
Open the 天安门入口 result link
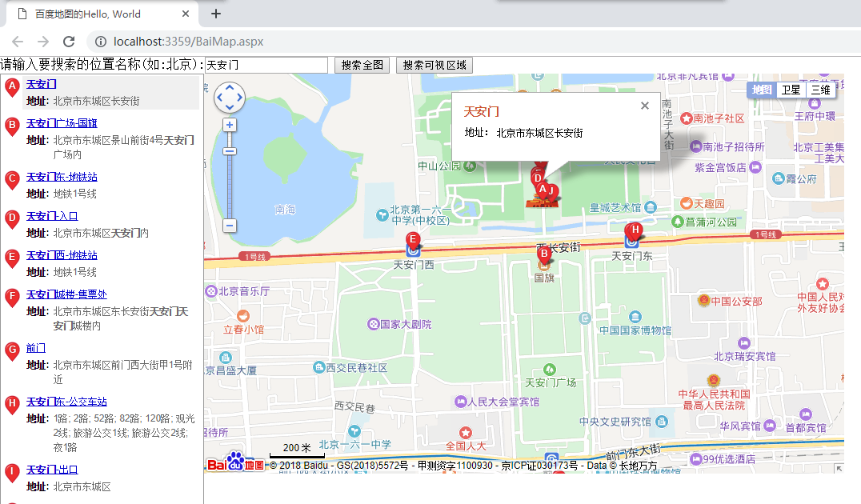coord(52,216)
